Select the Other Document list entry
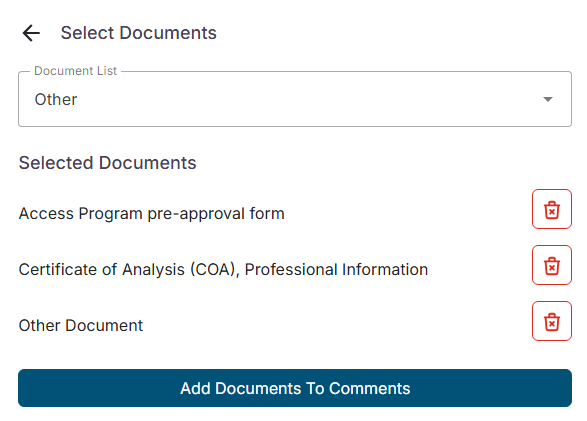Screen dimensions: 587x421 (81, 326)
